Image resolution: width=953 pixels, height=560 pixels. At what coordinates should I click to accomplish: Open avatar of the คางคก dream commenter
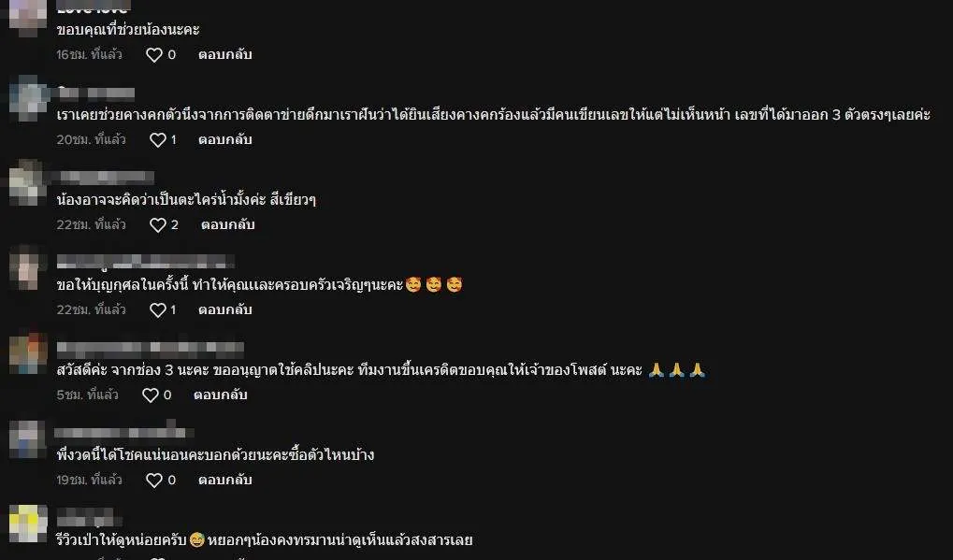coord(29,98)
